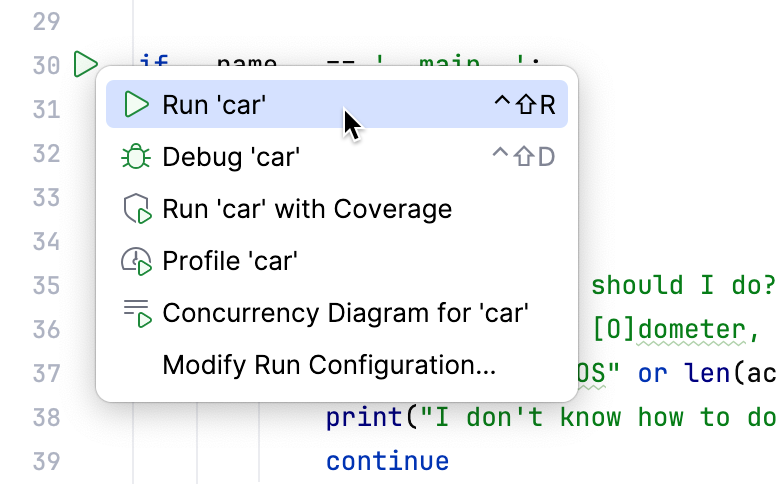The width and height of the screenshot is (776, 484).
Task: Launch Profile 'car' from the menu
Action: pyautogui.click(x=230, y=262)
